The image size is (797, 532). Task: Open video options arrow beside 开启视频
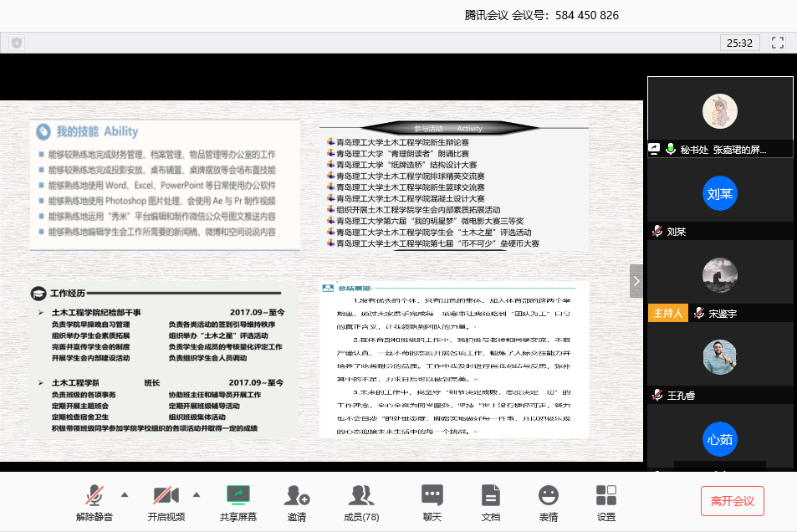point(197,494)
